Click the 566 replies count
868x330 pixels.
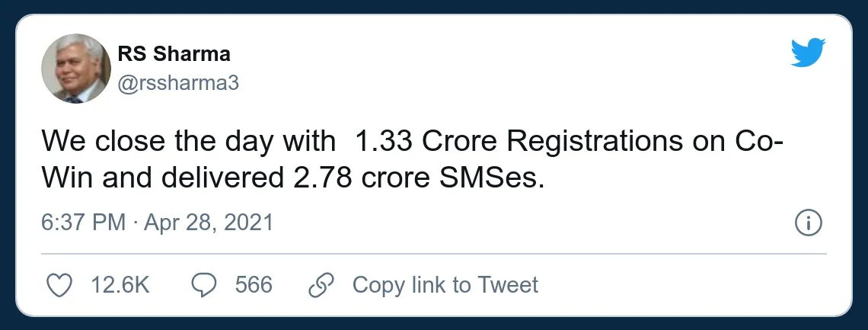coord(254,285)
